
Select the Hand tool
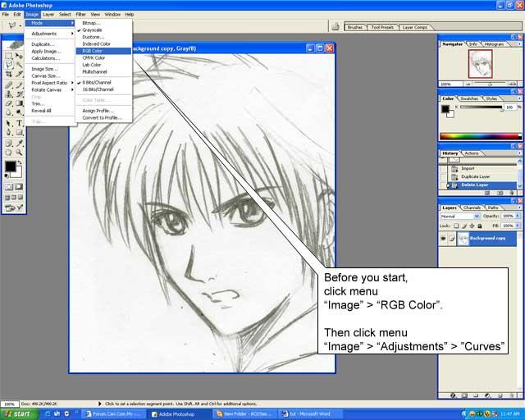click(x=9, y=153)
